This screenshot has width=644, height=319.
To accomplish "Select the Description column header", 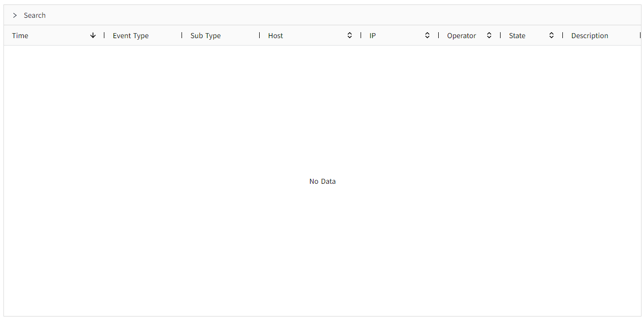I will point(590,36).
